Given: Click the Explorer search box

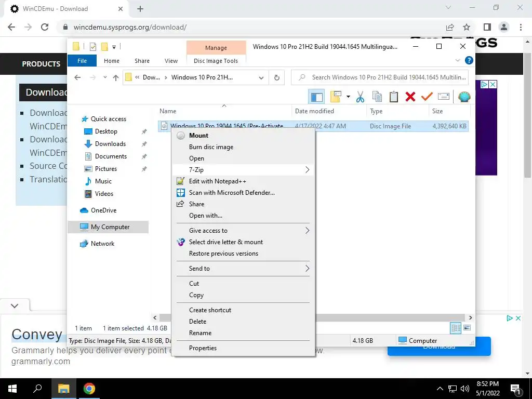Looking at the screenshot, I should 380,77.
